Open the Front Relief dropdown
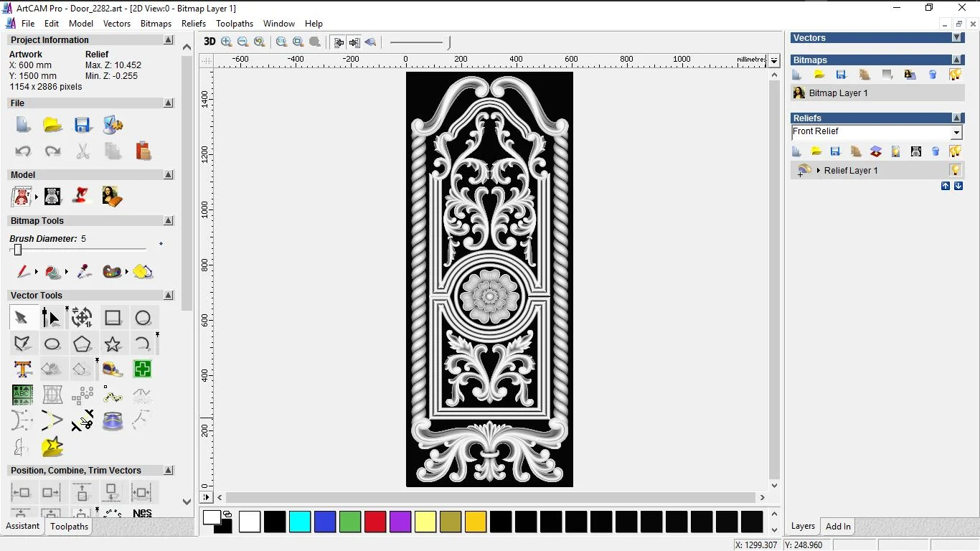 (956, 133)
